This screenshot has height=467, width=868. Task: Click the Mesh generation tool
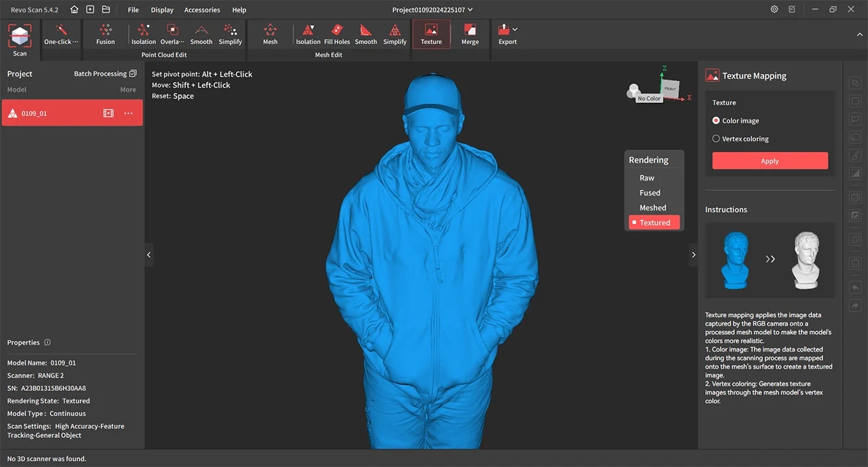click(x=270, y=33)
